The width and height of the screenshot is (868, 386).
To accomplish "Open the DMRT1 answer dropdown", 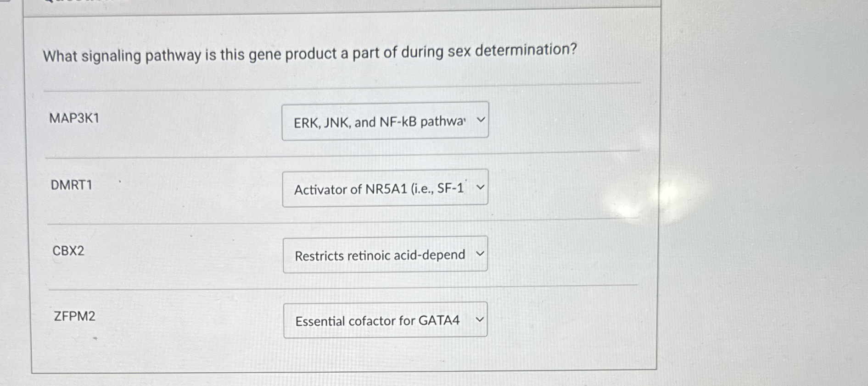I will 386,187.
